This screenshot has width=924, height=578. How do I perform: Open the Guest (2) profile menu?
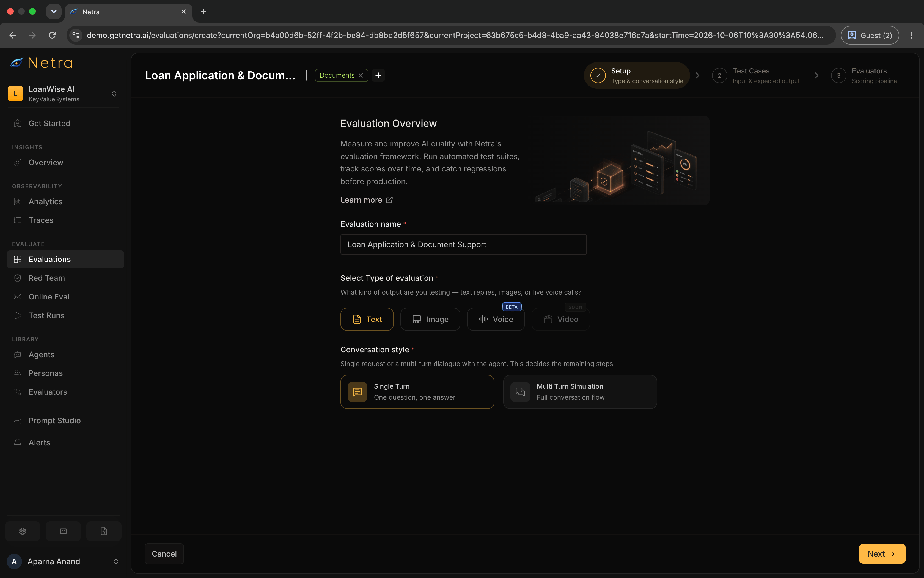[x=870, y=35]
